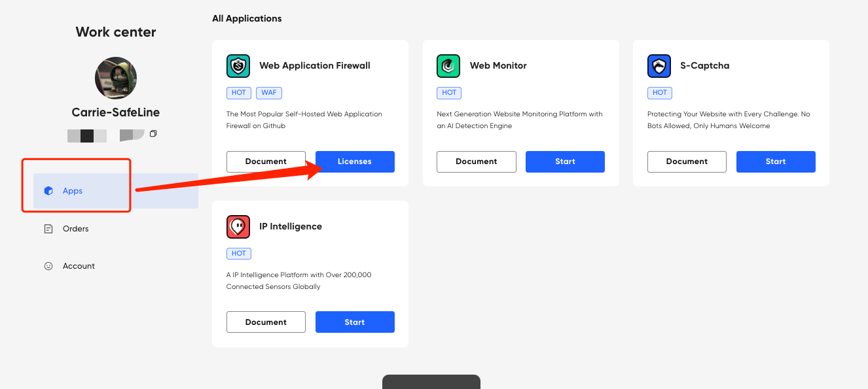Screen dimensions: 868x389
Task: Go to the Account menu item
Action: 116,266
